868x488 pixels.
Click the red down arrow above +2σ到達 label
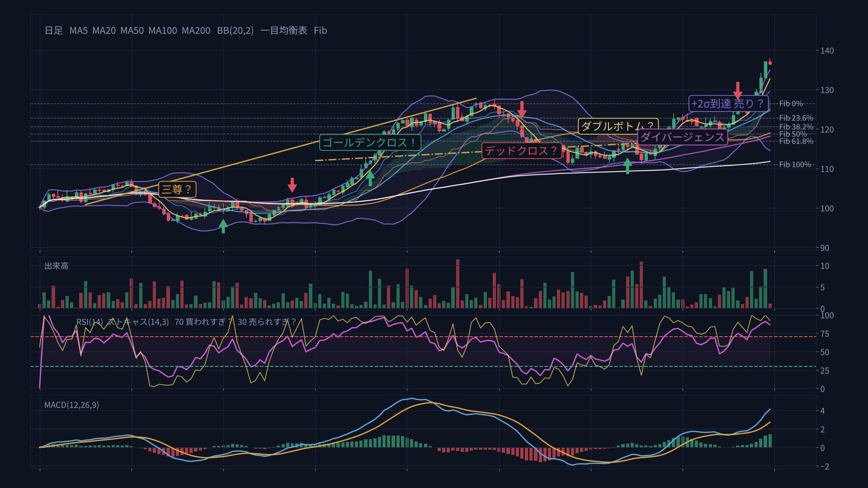[x=738, y=90]
